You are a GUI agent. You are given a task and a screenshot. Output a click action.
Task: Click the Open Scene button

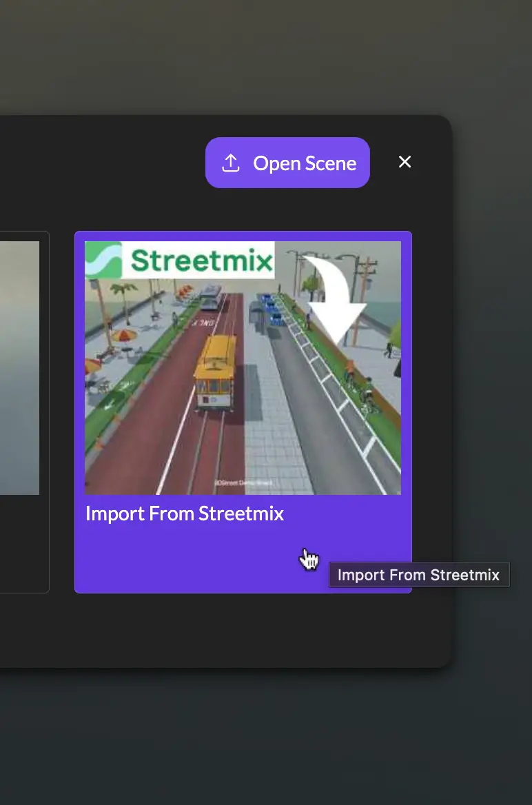pos(287,163)
